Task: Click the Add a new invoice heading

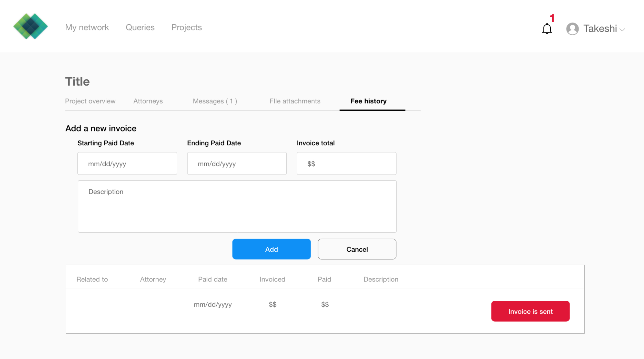Action: coord(101,128)
